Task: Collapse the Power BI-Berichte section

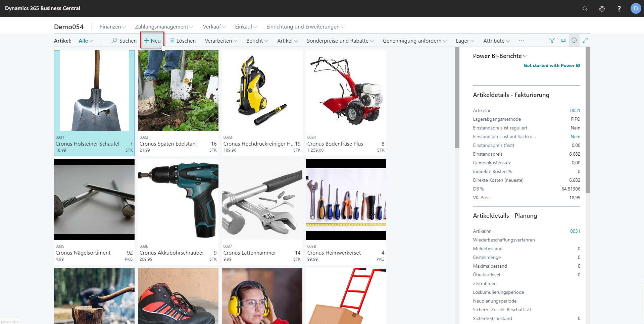Action: point(500,56)
